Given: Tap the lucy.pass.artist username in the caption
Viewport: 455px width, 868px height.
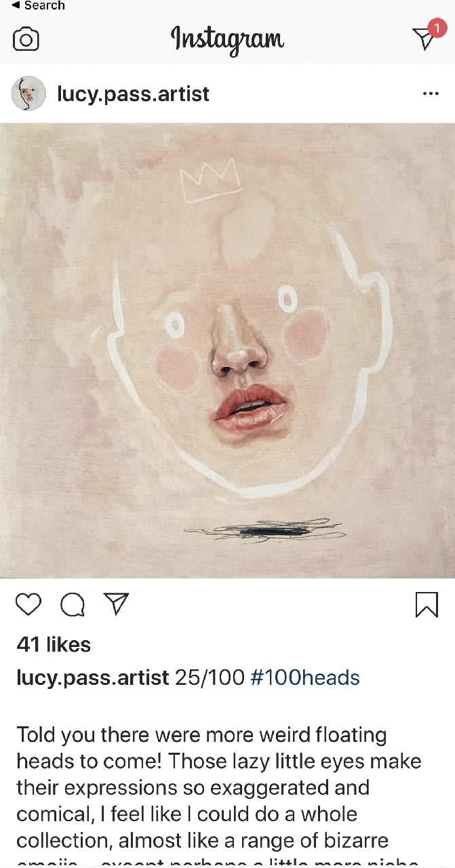Looking at the screenshot, I should pyautogui.click(x=92, y=677).
